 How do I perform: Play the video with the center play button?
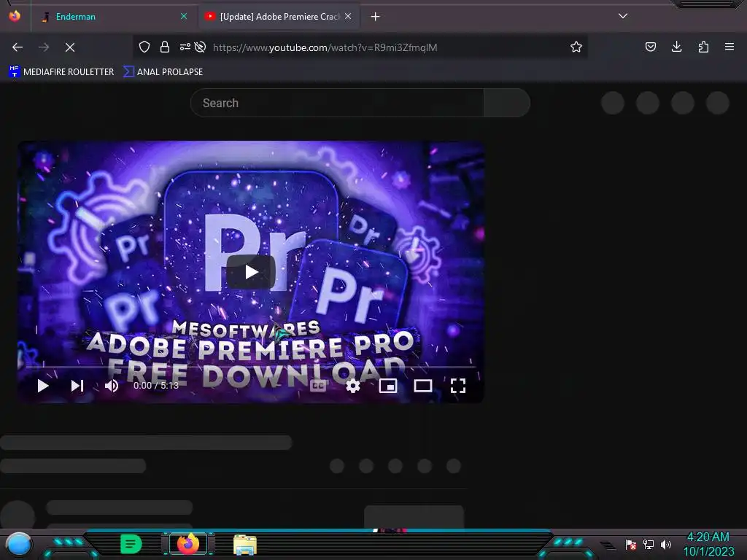click(x=251, y=272)
